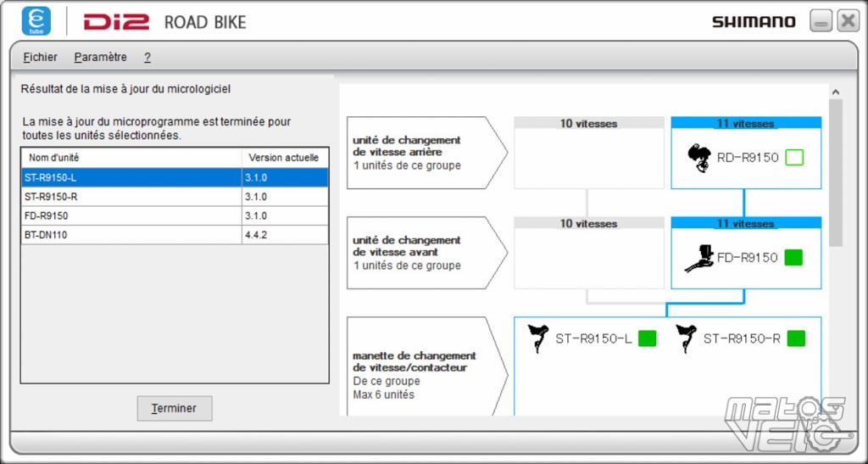Click the unité de changement de vitesse avant label
Screen dimensions: 868x464
pos(407,246)
